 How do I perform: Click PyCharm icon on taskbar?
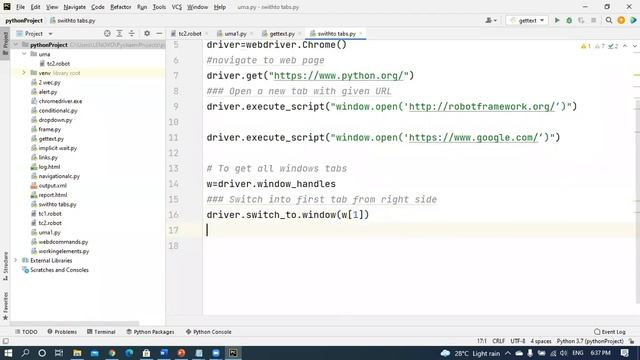[233, 353]
